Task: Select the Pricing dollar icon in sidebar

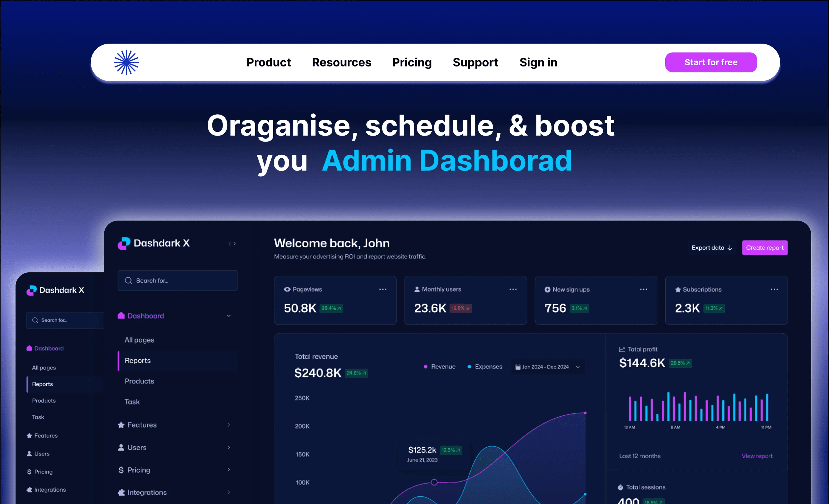Action: pos(121,470)
